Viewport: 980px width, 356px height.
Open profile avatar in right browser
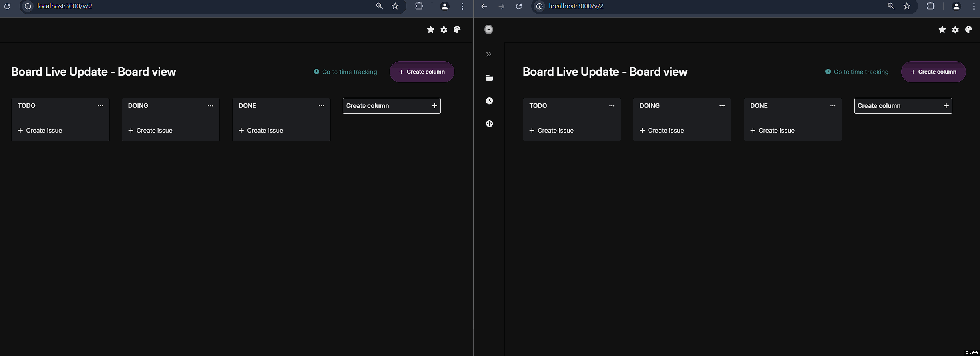pos(956,6)
